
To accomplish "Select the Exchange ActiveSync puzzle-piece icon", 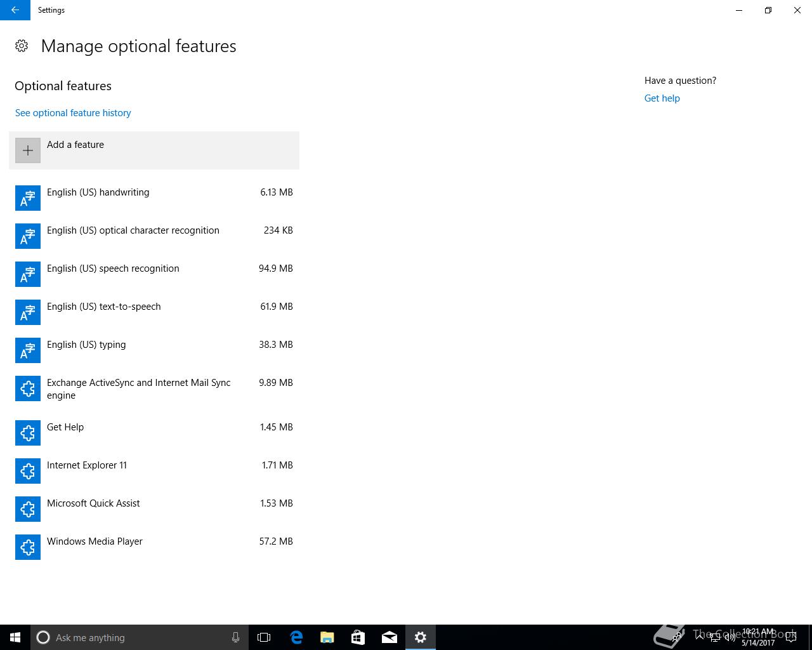I will pyautogui.click(x=28, y=388).
